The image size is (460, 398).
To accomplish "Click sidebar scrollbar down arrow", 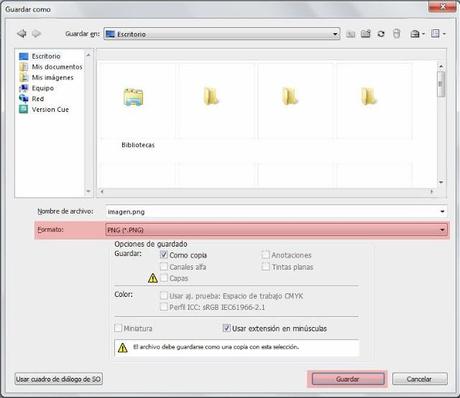I will tap(88, 191).
